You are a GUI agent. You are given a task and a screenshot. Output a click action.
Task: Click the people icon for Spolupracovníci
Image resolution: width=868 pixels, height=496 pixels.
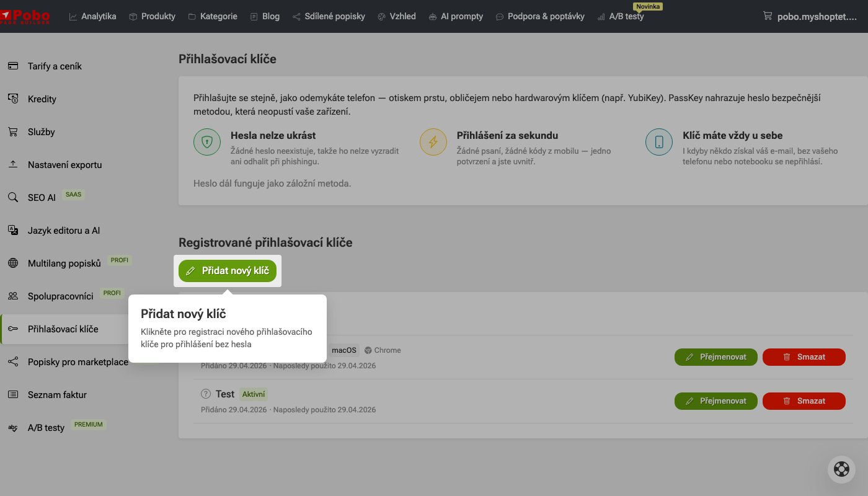click(13, 296)
